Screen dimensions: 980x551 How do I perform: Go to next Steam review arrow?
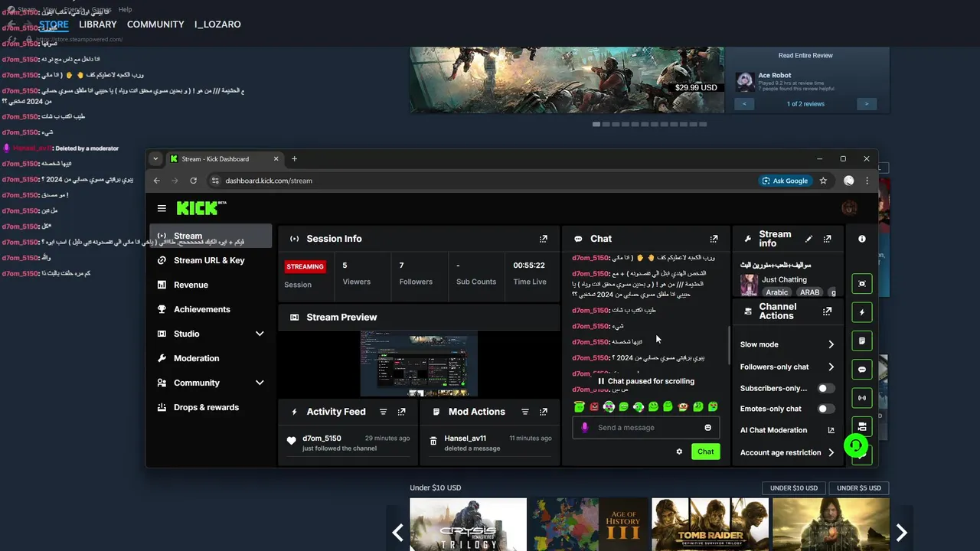coord(867,104)
